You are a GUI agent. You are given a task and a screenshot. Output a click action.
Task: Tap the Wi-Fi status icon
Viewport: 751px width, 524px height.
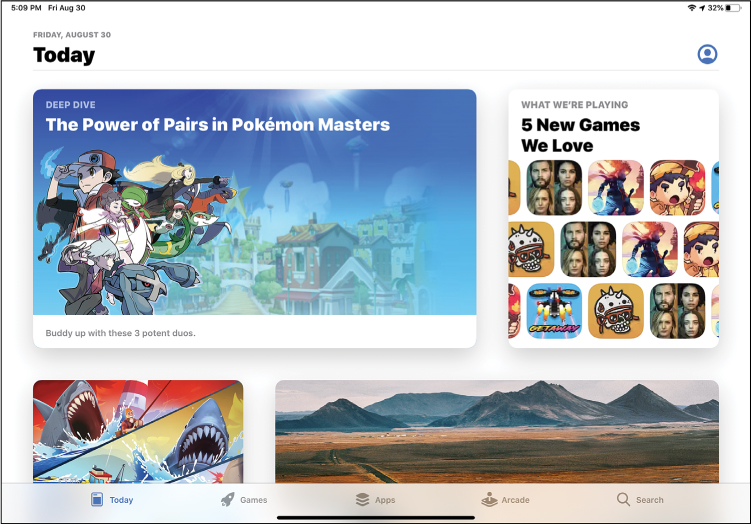pos(691,8)
